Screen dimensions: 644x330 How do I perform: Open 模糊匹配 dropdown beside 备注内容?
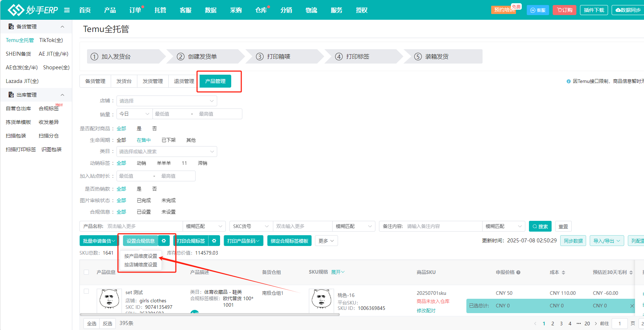504,226
